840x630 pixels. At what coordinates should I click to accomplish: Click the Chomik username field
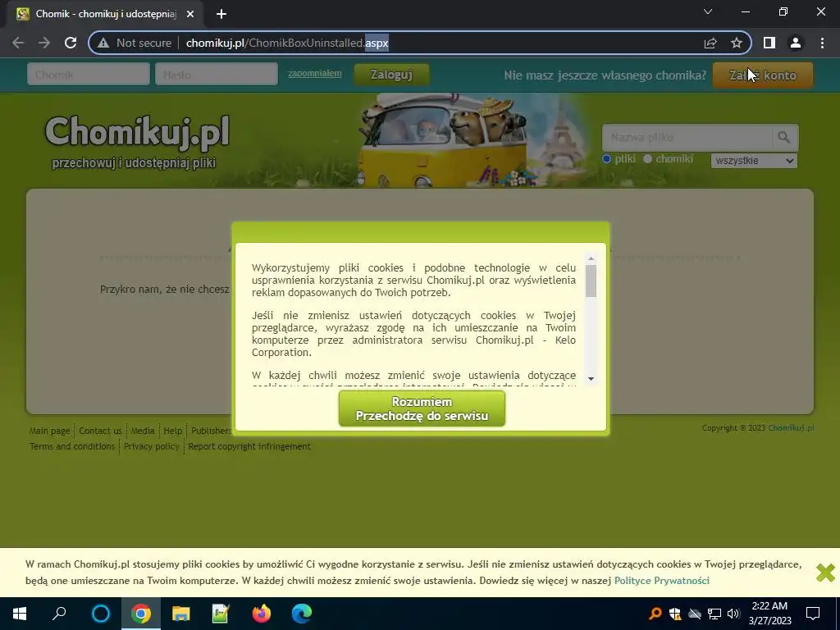(x=89, y=75)
